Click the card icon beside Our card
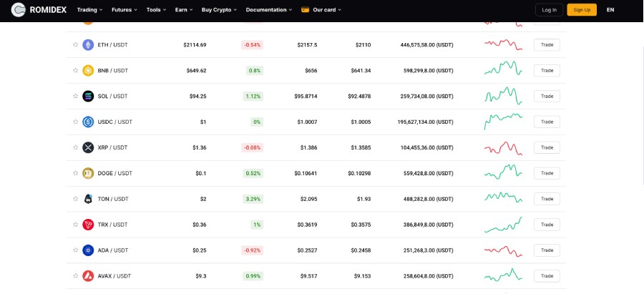Viewport: 644px width, 294px height. coord(305,10)
